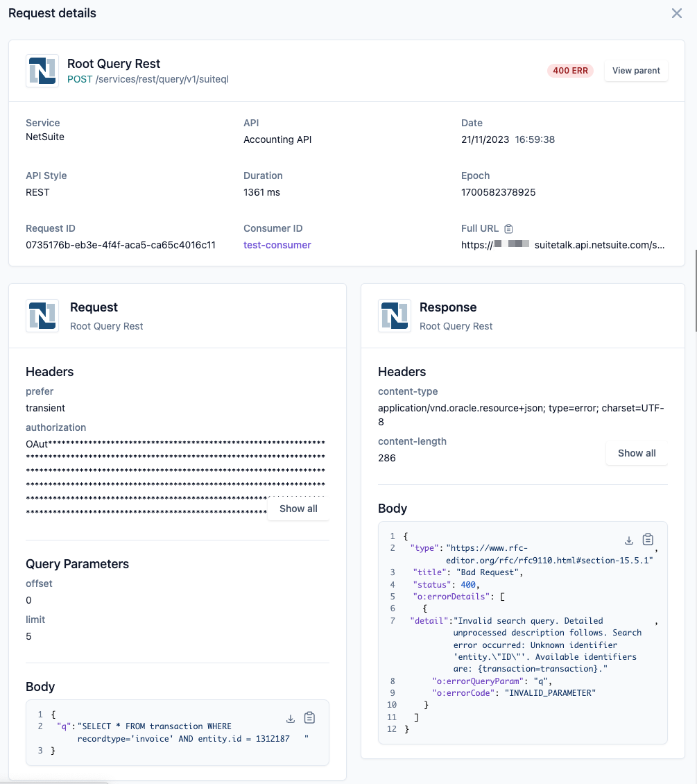Viewport: 697px width, 784px height.
Task: Click the content-length value 286
Action: pyautogui.click(x=387, y=458)
